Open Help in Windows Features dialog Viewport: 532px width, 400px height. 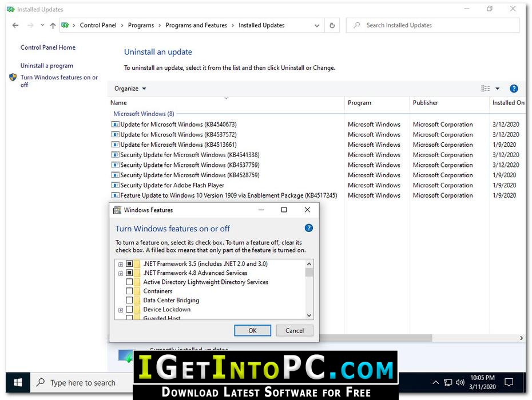pyautogui.click(x=308, y=228)
